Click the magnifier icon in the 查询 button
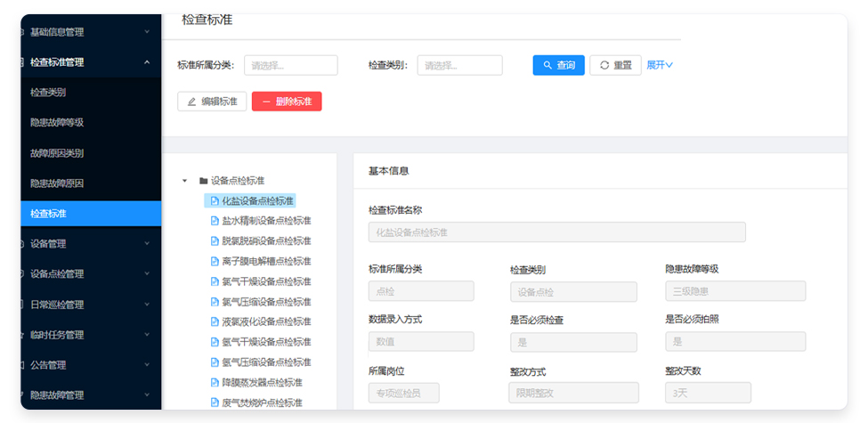This screenshot has height=423, width=868. 548,65
